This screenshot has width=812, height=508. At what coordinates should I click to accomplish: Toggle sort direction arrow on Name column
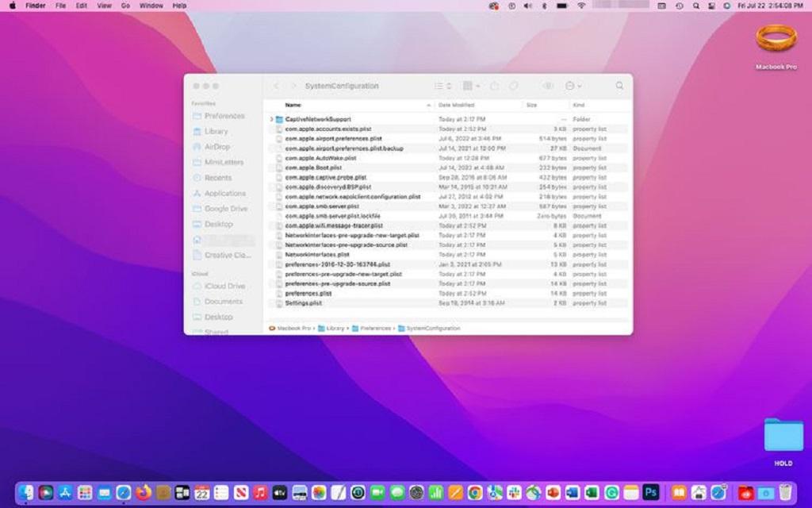coord(428,106)
